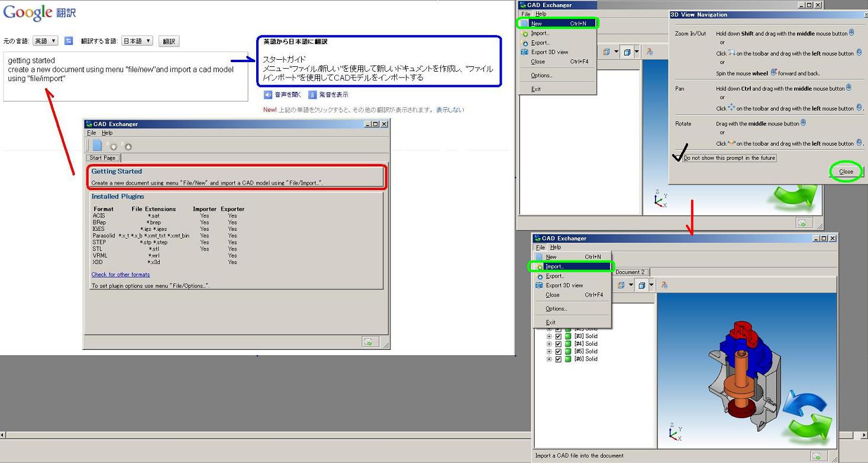The image size is (868, 463).
Task: Click navigation help icon in top-right CAD toolbar
Action: click(x=650, y=52)
